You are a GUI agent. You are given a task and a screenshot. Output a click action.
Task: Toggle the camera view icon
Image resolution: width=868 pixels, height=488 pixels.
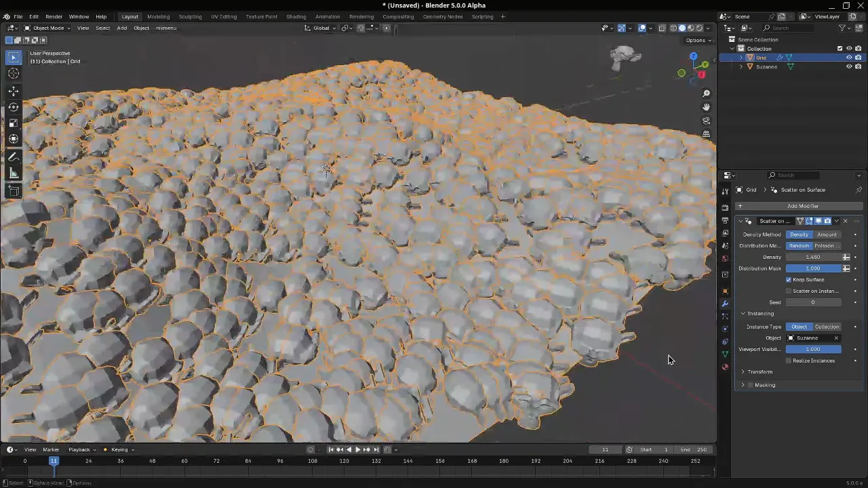tap(706, 121)
